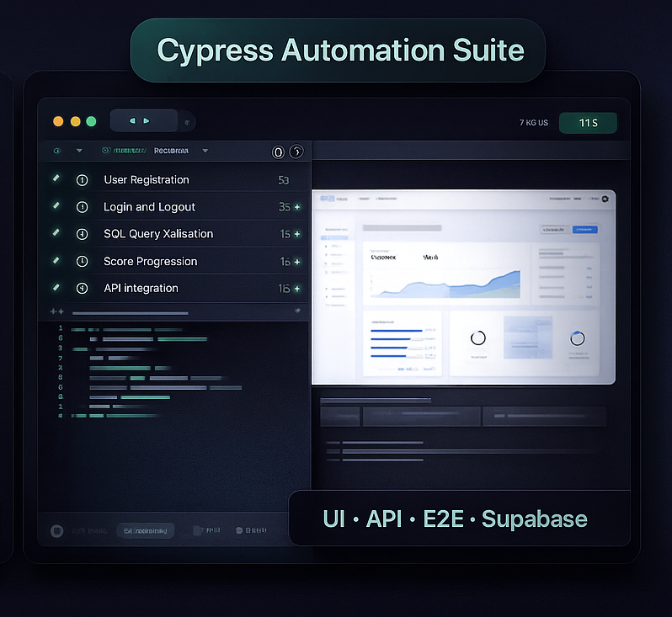Click the circled status icon for User Registration
672x617 pixels.
tap(82, 180)
